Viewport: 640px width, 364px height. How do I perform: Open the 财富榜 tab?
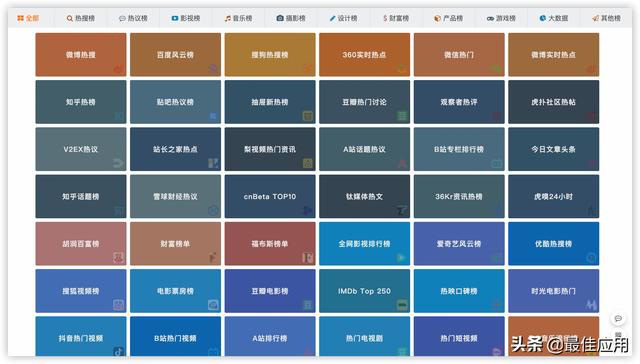click(396, 18)
